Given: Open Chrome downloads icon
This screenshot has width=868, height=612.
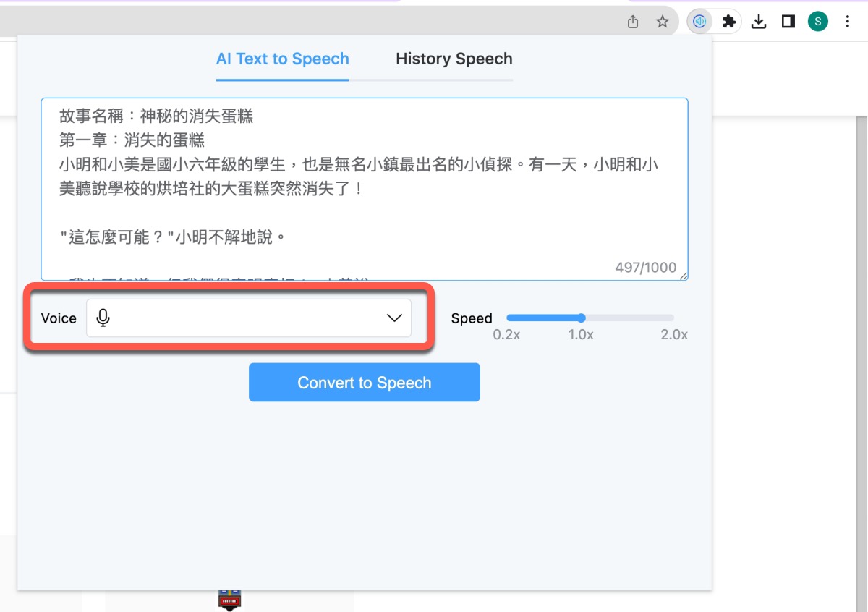Looking at the screenshot, I should (758, 22).
